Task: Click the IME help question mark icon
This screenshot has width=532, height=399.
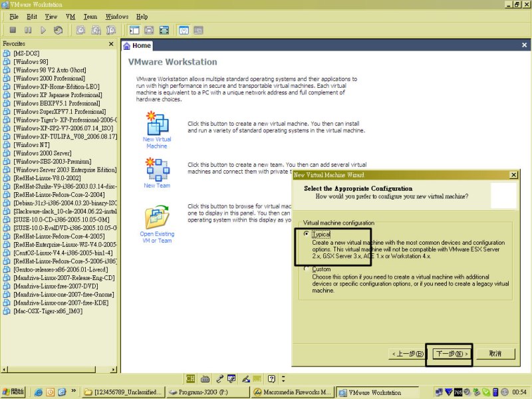Action: (271, 378)
